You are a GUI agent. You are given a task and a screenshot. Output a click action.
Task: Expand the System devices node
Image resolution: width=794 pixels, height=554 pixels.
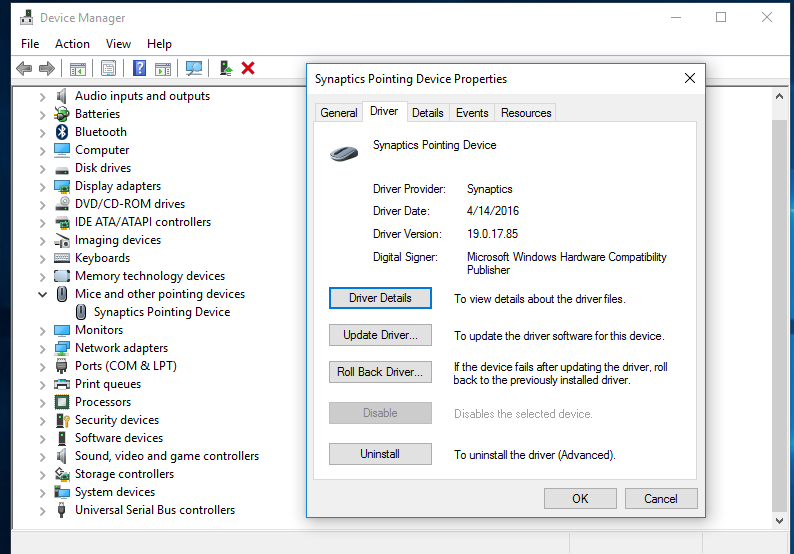[43, 493]
